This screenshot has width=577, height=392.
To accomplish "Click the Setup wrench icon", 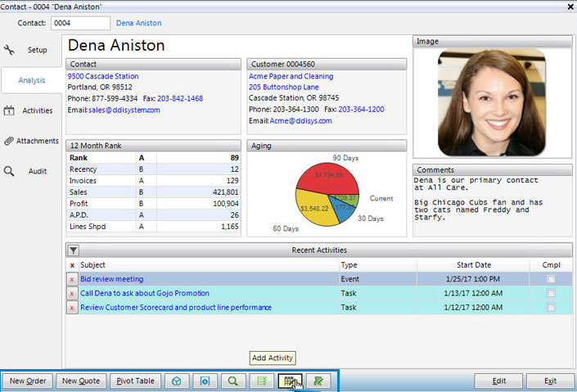I will point(9,50).
